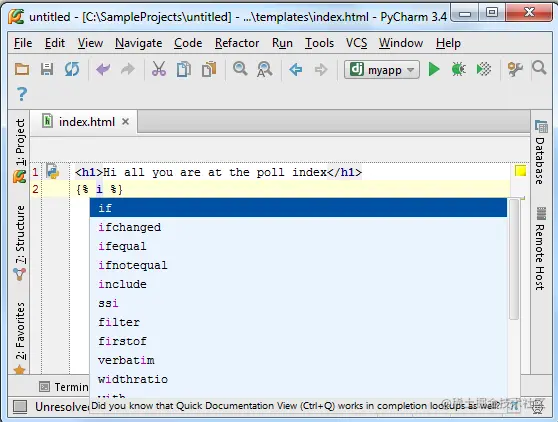Click the Open folder toolbar icon

tap(22, 69)
